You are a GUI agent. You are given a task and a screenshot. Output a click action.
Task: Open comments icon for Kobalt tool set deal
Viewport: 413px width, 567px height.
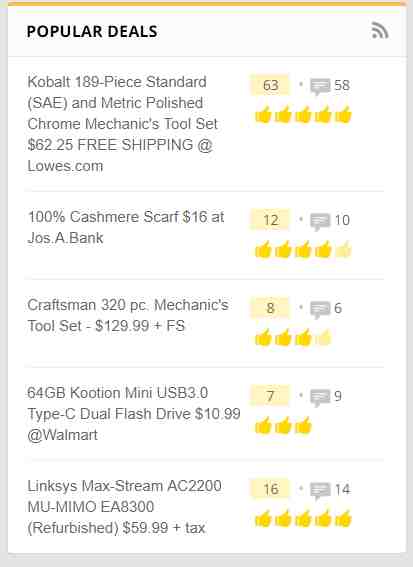320,86
